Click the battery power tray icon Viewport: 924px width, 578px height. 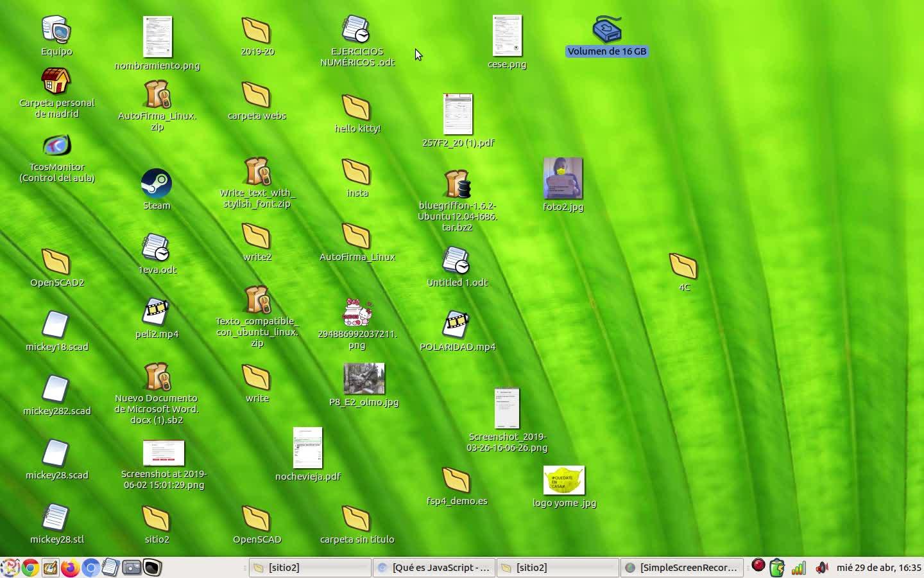tap(777, 568)
